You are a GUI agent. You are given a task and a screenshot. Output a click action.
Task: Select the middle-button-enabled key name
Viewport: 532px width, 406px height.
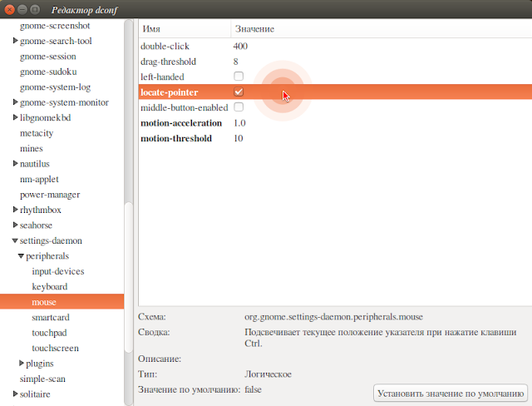tap(185, 107)
